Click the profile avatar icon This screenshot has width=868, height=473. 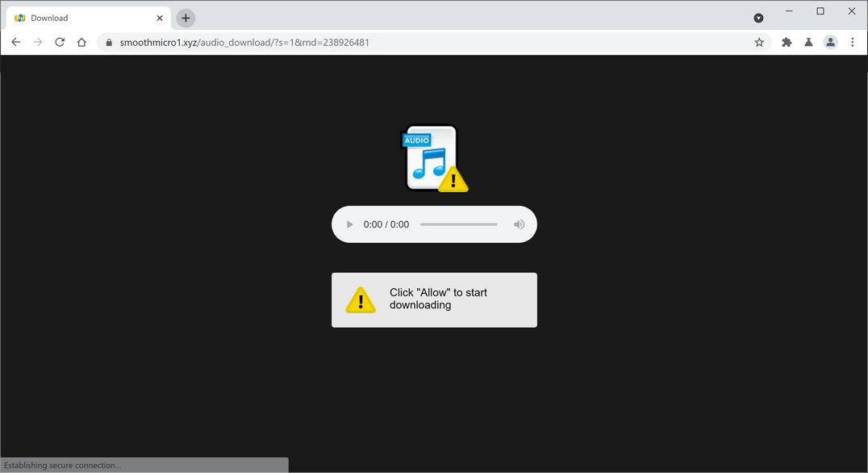[x=830, y=41]
